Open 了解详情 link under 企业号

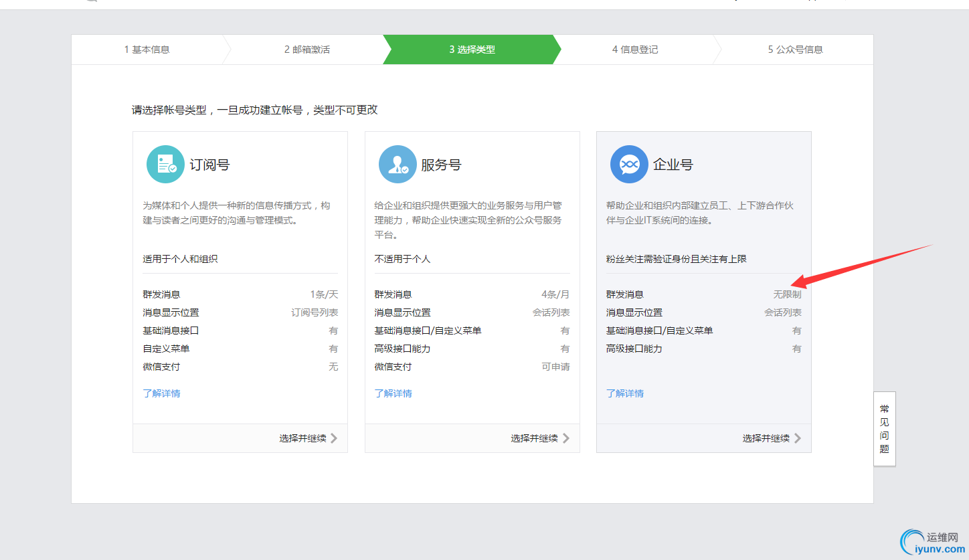tap(625, 393)
